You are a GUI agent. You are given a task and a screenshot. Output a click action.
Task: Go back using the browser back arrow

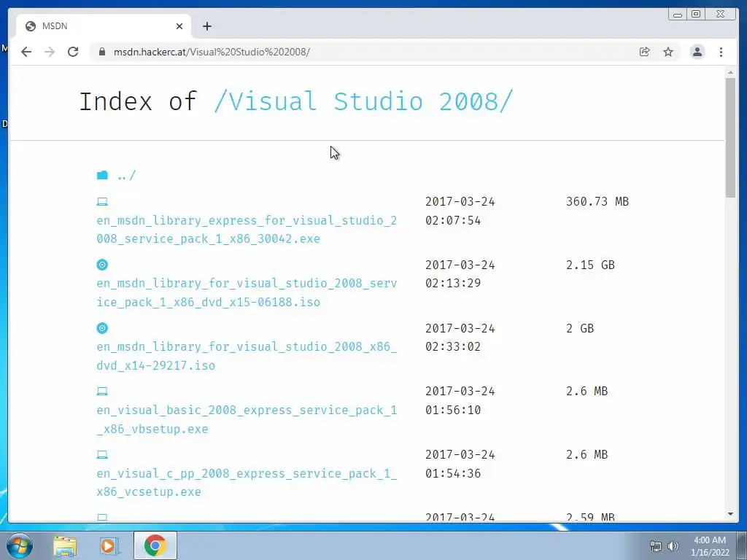point(26,52)
